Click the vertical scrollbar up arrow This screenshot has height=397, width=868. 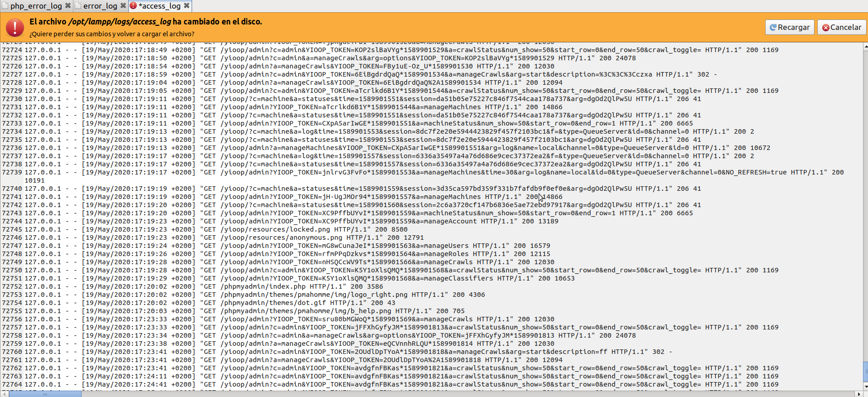click(865, 46)
